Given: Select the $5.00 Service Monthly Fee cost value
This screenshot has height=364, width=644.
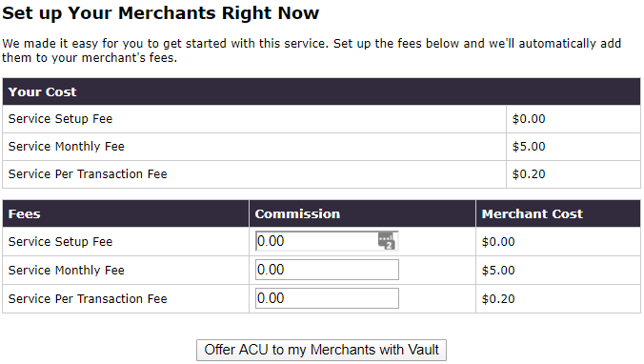Looking at the screenshot, I should 529,146.
